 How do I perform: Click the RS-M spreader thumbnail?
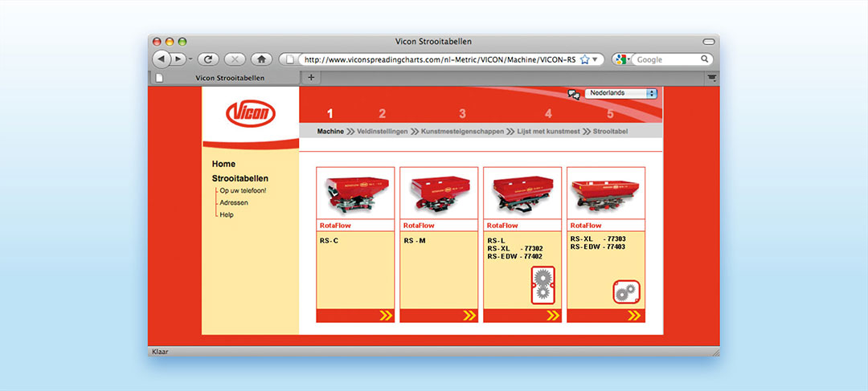click(x=439, y=193)
